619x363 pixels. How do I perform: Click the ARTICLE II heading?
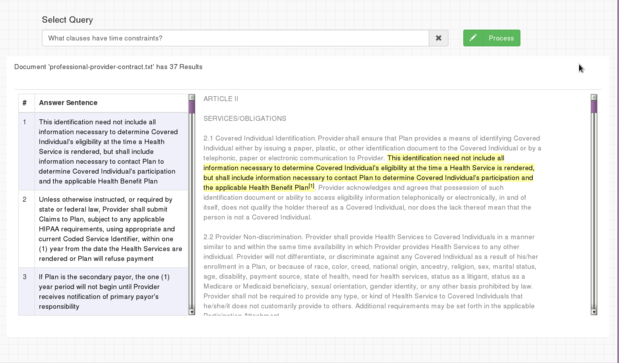click(x=221, y=99)
